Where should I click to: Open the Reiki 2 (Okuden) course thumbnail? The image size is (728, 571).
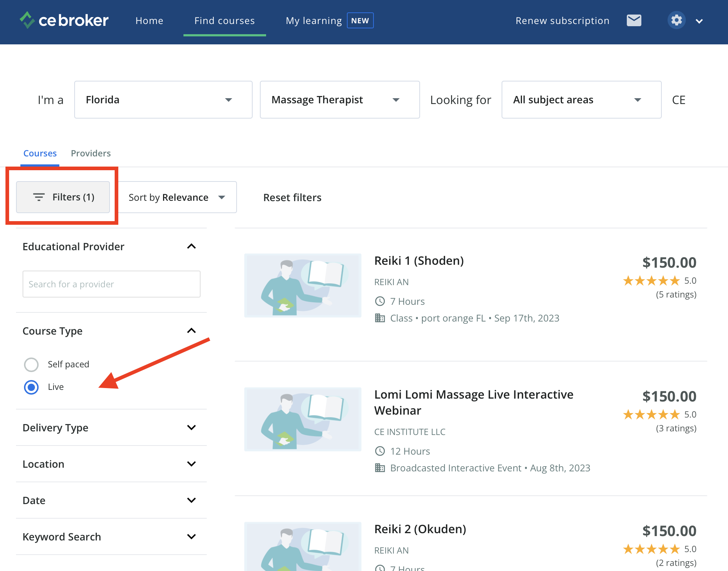pyautogui.click(x=303, y=546)
